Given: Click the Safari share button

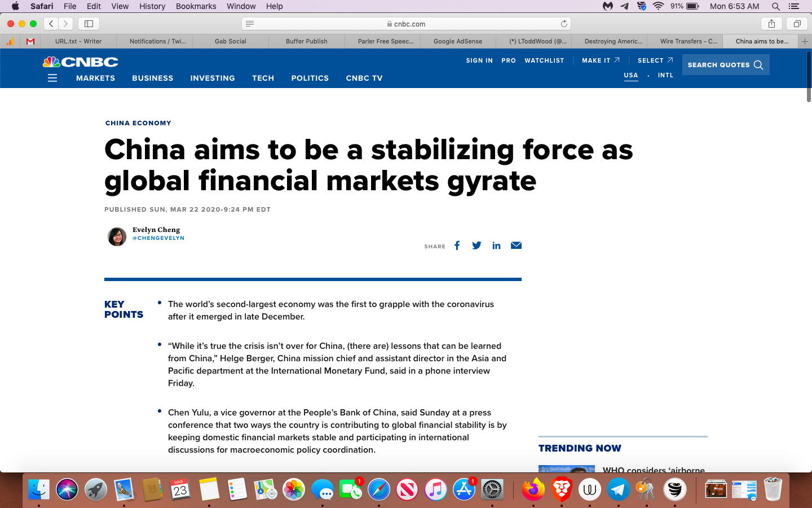Looking at the screenshot, I should coord(771,24).
